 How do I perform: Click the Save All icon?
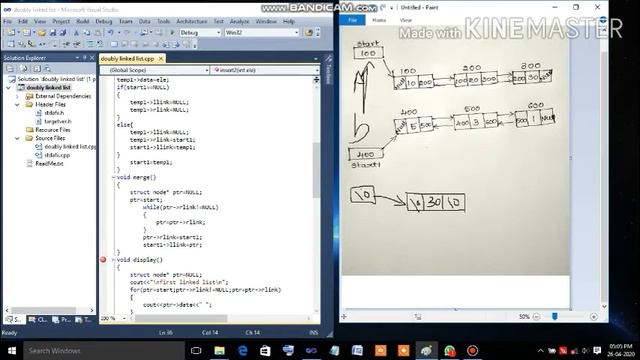pyautogui.click(x=62, y=32)
